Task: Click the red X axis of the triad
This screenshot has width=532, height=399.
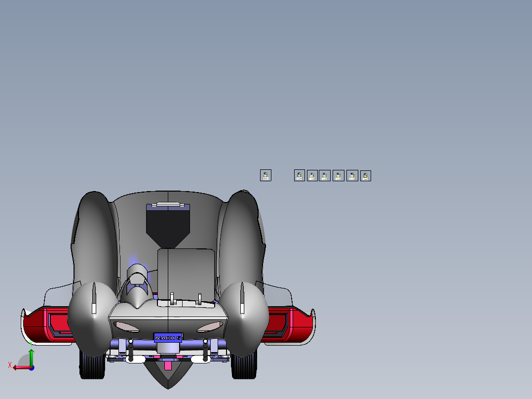Action: pos(21,368)
